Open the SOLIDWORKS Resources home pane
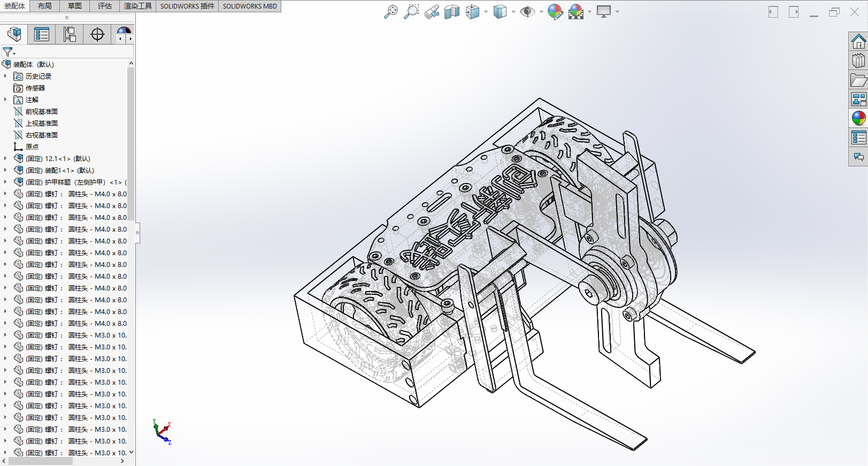This screenshot has height=466, width=868. click(x=858, y=41)
